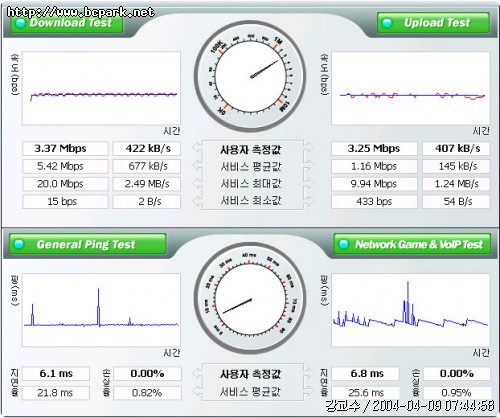500x418 pixels.
Task: Select the 677 kB/s average value
Action: click(147, 166)
